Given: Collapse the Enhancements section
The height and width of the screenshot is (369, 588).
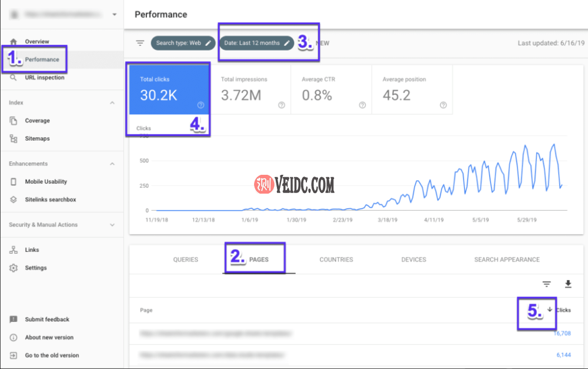Looking at the screenshot, I should pyautogui.click(x=113, y=164).
